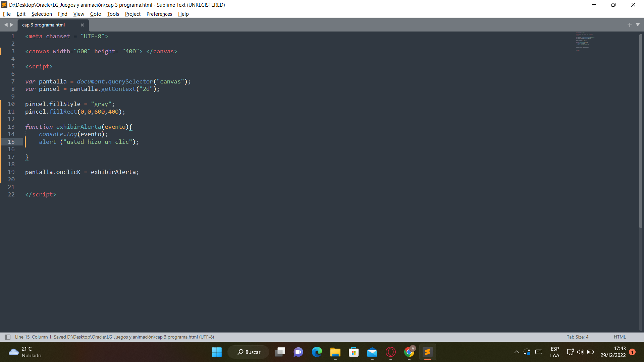Screen dimensions: 644x362
Task: Open Microsoft Store from taskbar
Action: (354, 352)
